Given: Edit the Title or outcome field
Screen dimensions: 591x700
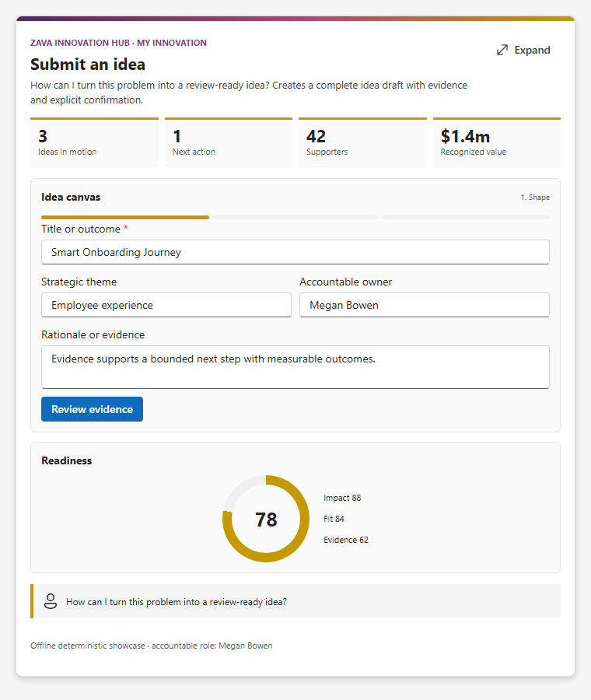Looking at the screenshot, I should pos(295,252).
